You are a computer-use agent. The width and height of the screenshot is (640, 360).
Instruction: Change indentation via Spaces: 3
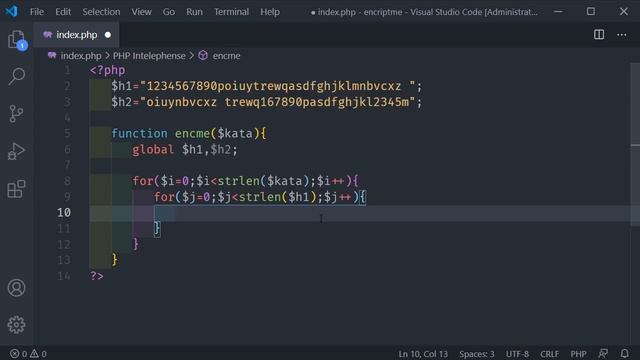476,353
